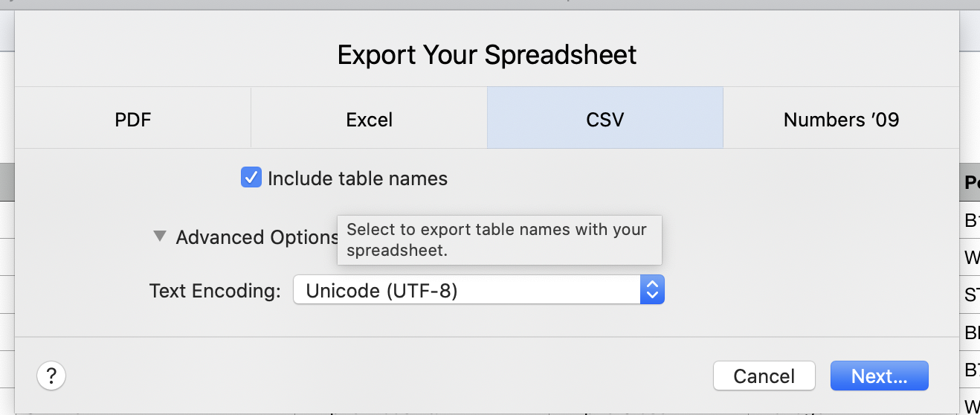
Task: Click the "B1" cell below the header
Action: click(972, 220)
